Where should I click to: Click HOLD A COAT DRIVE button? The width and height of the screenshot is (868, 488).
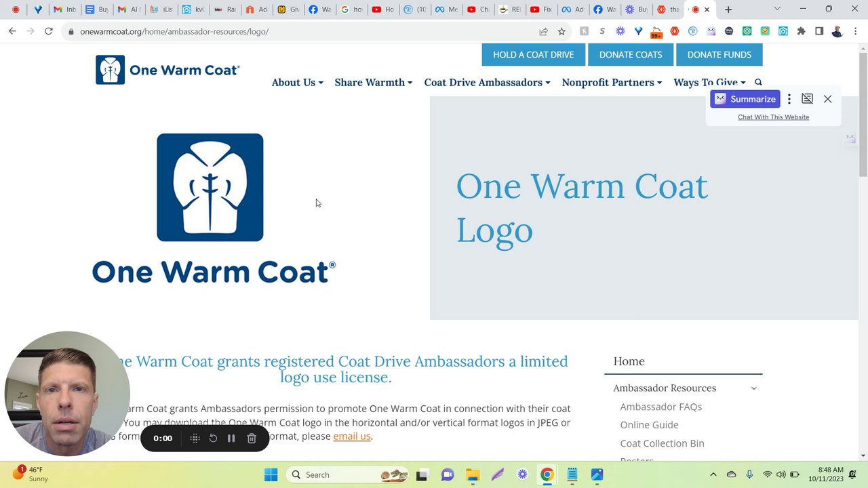pos(533,55)
